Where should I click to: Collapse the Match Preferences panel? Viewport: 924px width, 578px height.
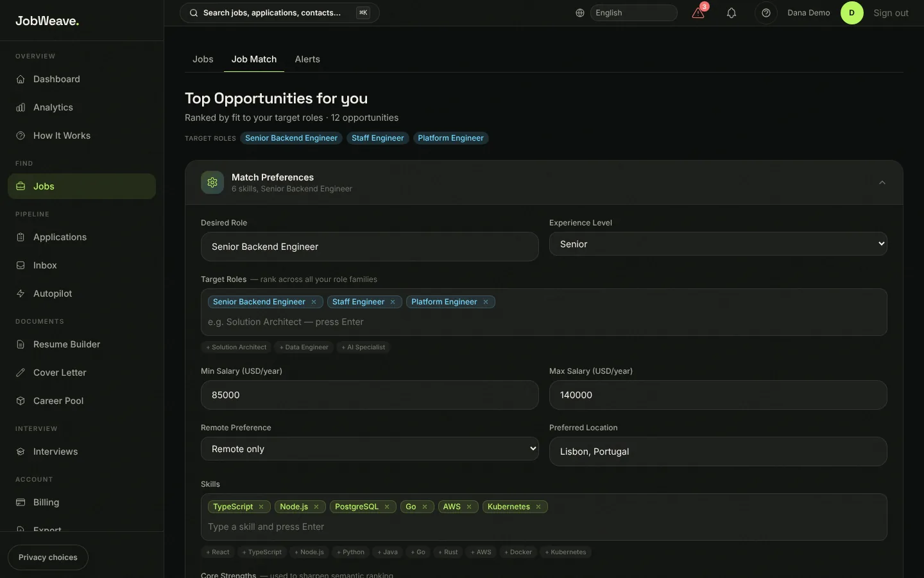point(882,182)
